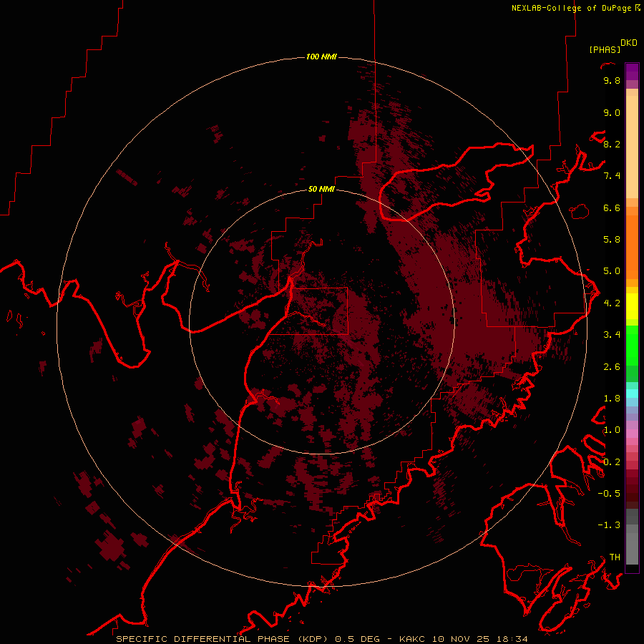Click the 4.2 scale value
This screenshot has width=644, height=644.
(612, 303)
